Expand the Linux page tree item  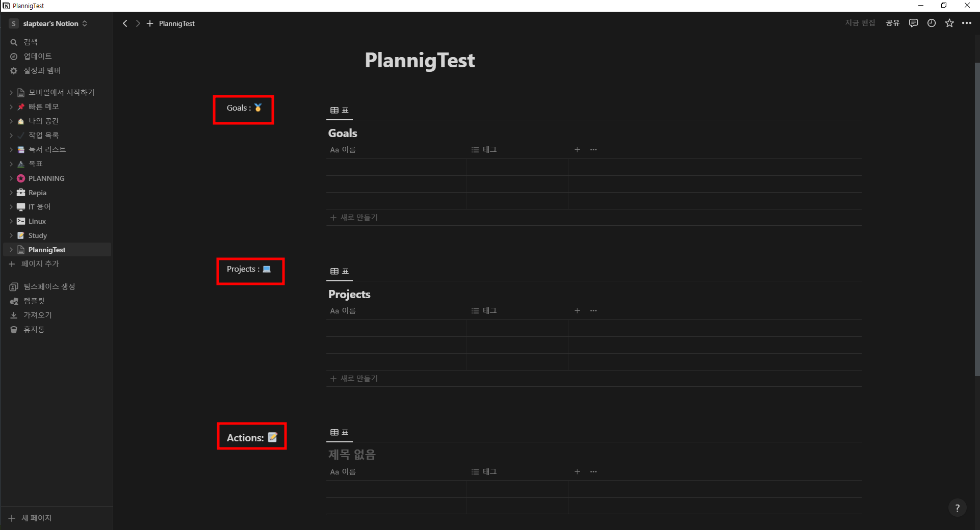11,221
